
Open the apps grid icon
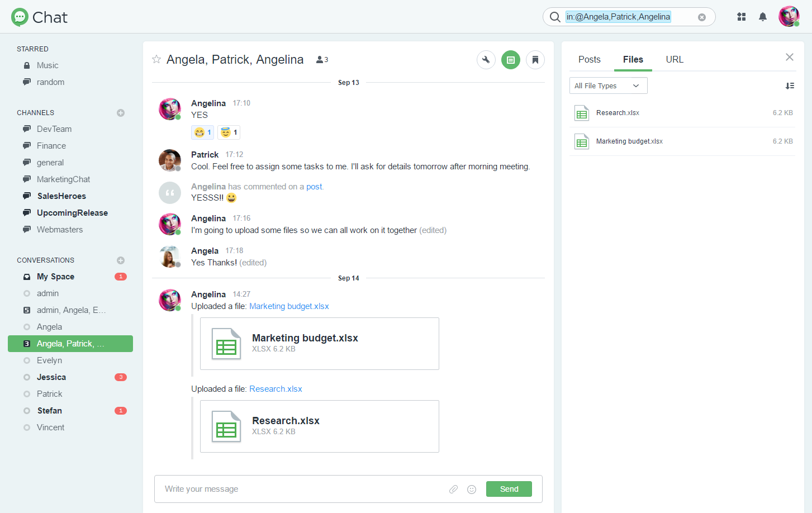(741, 17)
